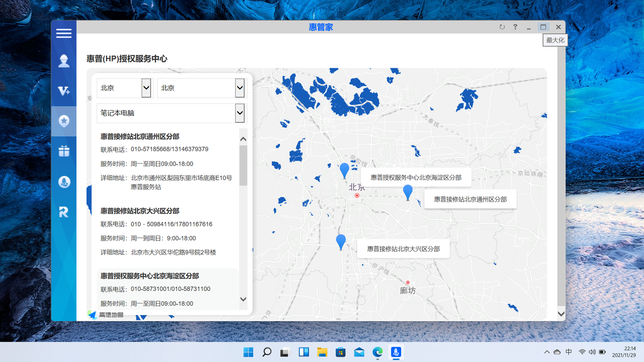This screenshot has width=644, height=362.
Task: Open taskbar Search
Action: (x=267, y=352)
